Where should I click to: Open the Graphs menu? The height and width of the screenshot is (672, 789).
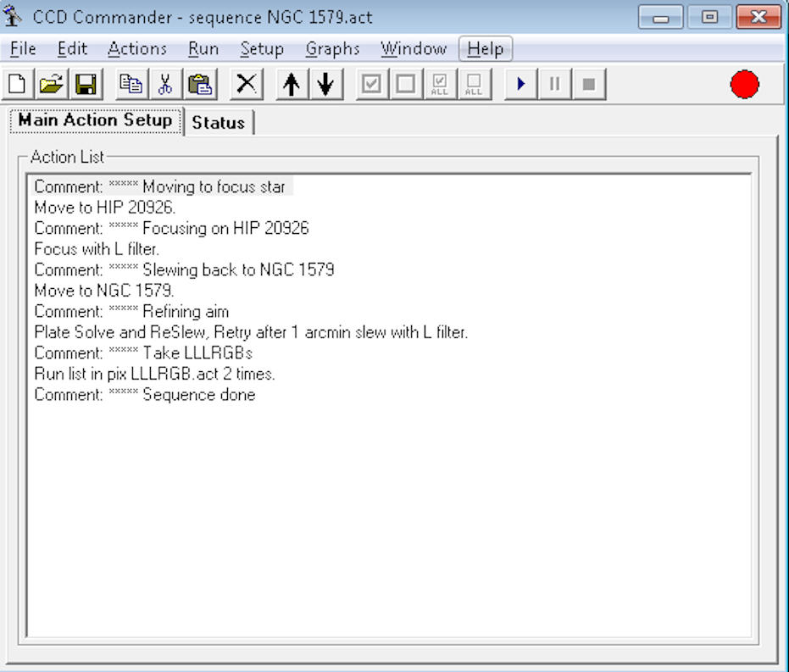(331, 48)
